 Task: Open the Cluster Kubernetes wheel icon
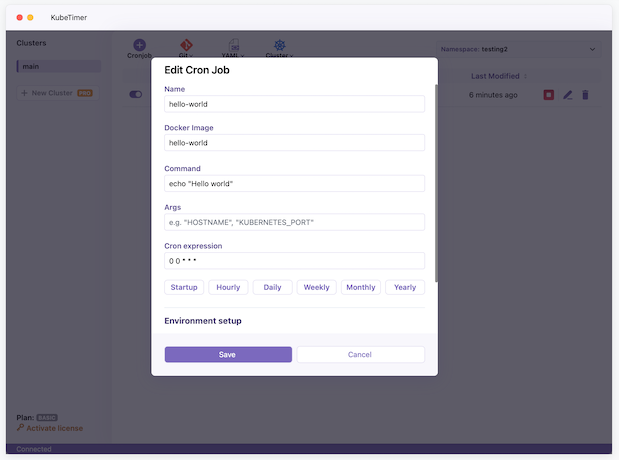tap(280, 45)
